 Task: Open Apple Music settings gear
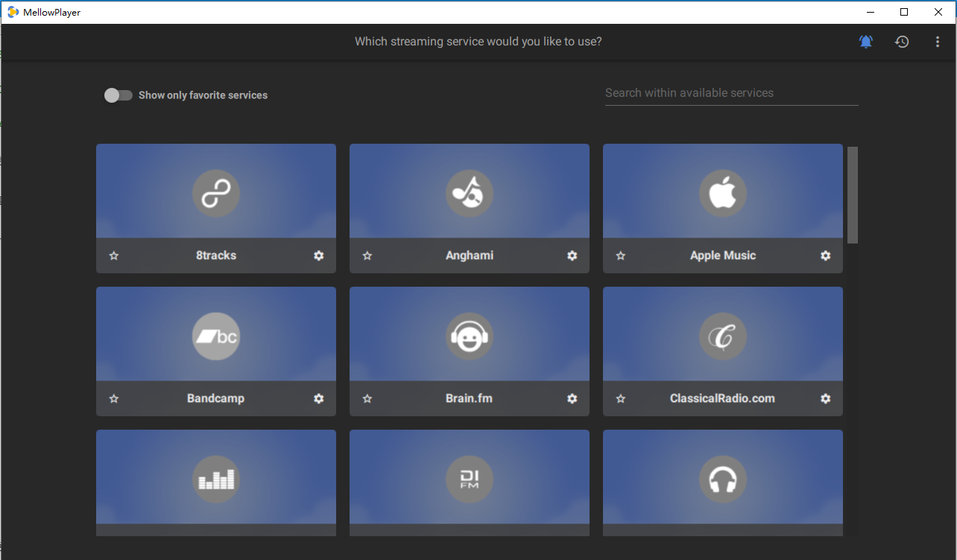[x=826, y=255]
